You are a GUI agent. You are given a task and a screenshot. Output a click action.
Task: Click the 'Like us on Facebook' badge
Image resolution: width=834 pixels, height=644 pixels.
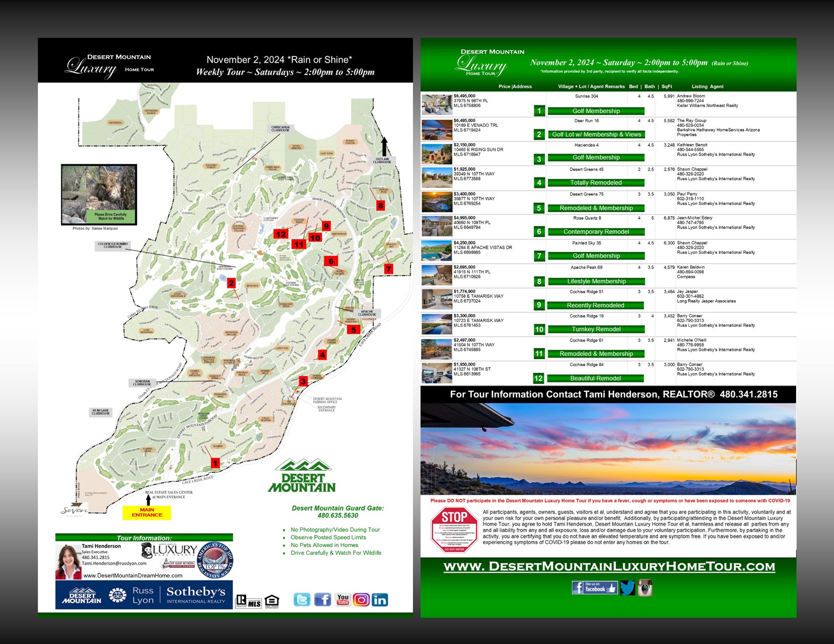coord(594,588)
